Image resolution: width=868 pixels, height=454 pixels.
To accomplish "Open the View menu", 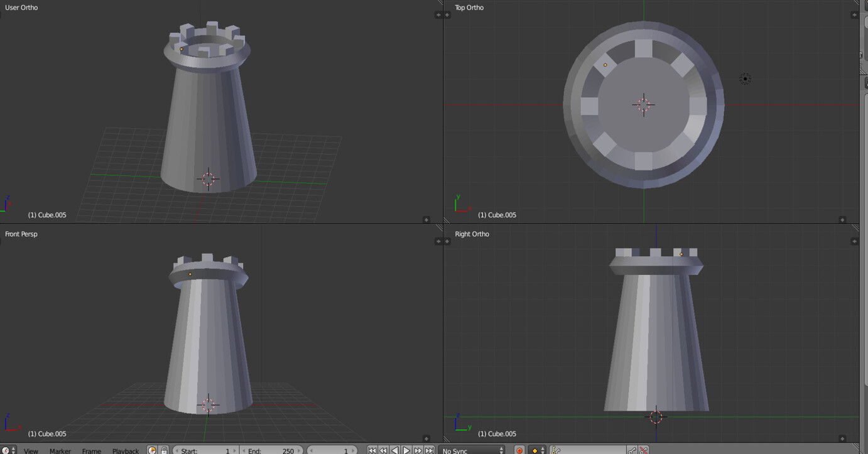I will (x=30, y=450).
